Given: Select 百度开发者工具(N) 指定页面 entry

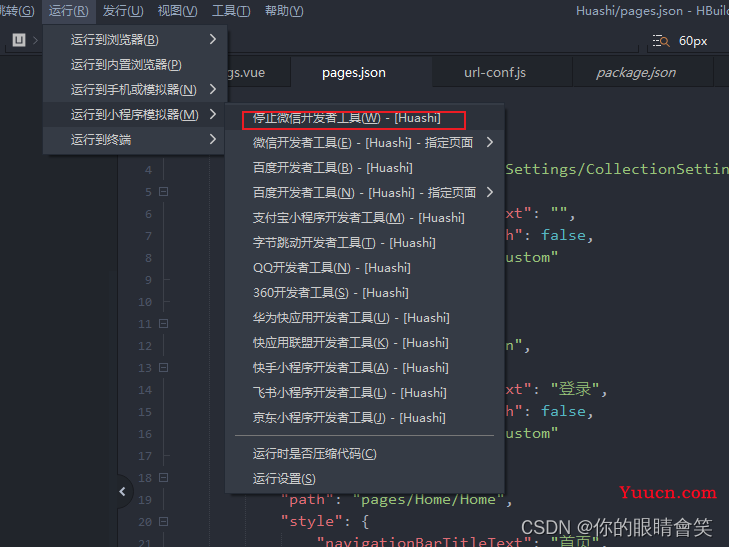Looking at the screenshot, I should coord(364,193).
